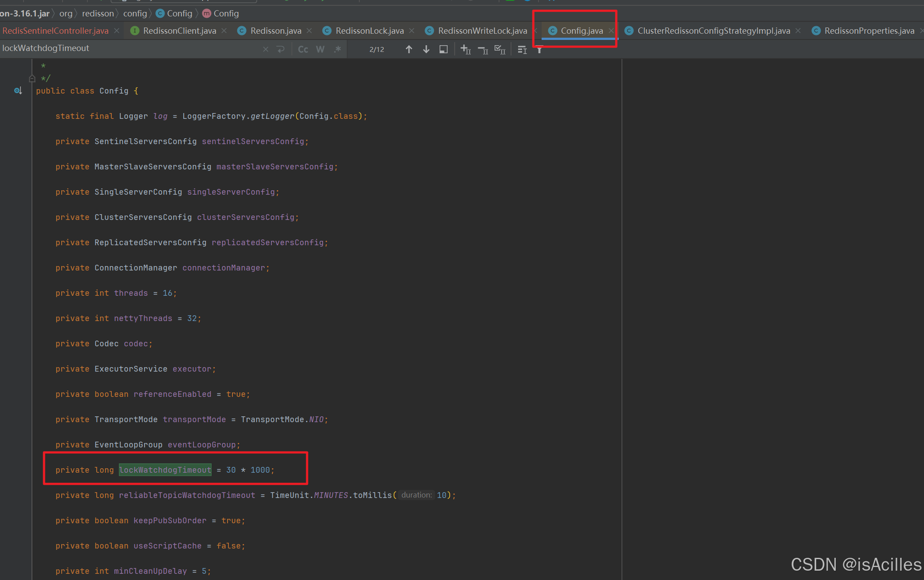Close the search bar with X icon
The height and width of the screenshot is (580, 924).
click(x=265, y=49)
